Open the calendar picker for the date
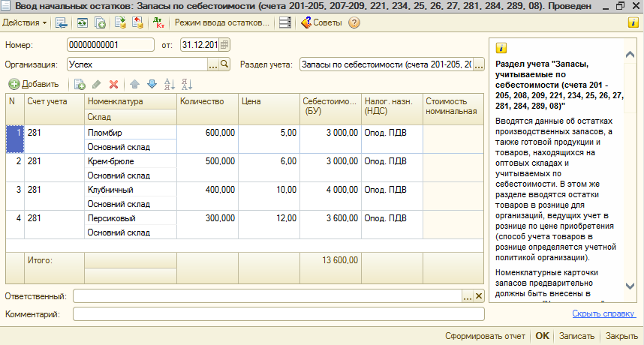Image resolution: width=644 pixels, height=345 pixels. click(x=225, y=45)
